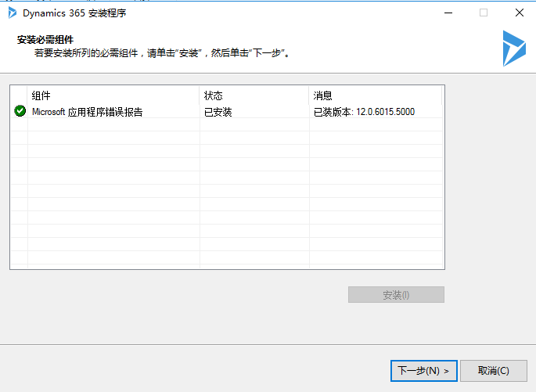Screen dimensions: 536x392
Task: Click the Dynamics 365 title bar icon
Action: [13, 13]
